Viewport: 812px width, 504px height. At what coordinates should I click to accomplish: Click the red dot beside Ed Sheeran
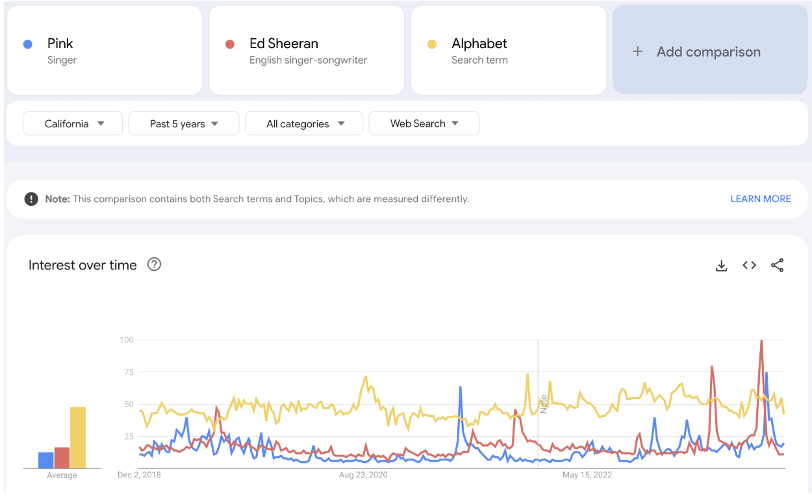[229, 44]
